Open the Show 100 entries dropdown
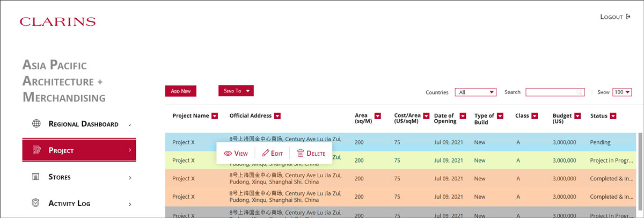Image resolution: width=644 pixels, height=218 pixels. click(622, 92)
